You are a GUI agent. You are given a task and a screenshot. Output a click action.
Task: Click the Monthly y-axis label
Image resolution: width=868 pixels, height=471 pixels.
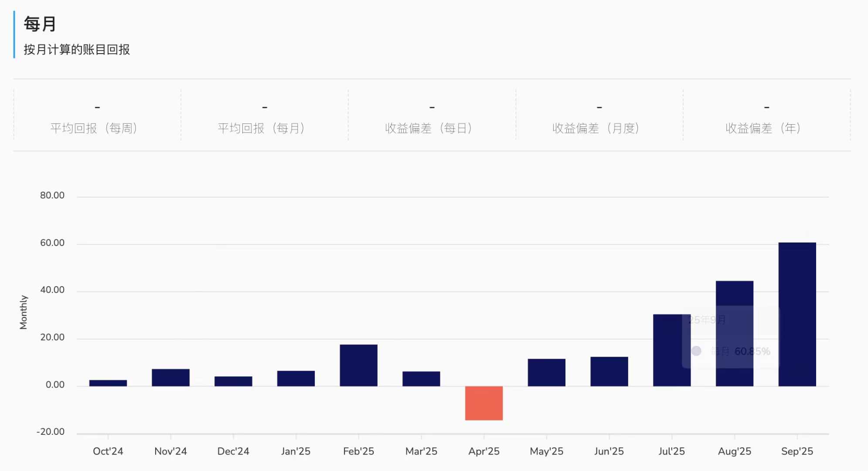[x=24, y=312]
